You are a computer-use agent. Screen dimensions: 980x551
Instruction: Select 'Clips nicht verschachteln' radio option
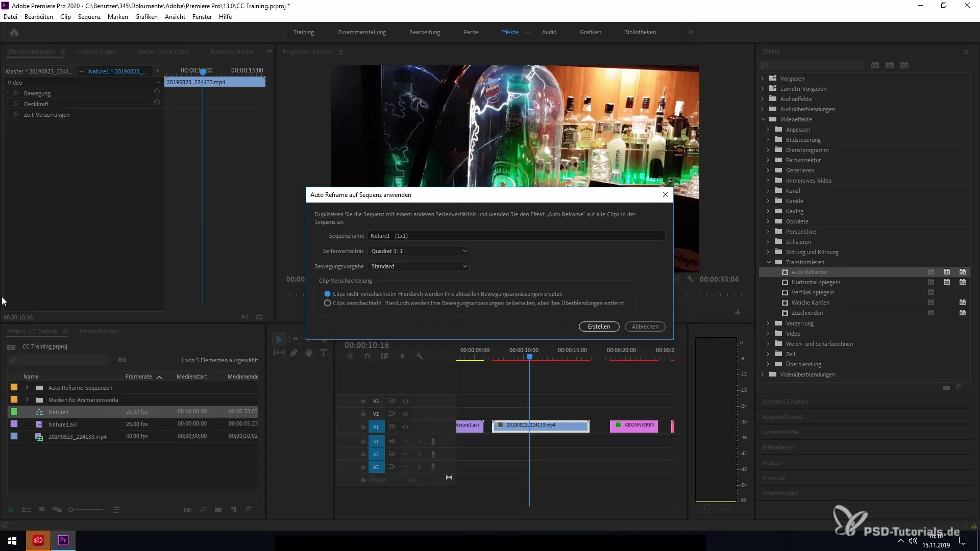pos(328,294)
